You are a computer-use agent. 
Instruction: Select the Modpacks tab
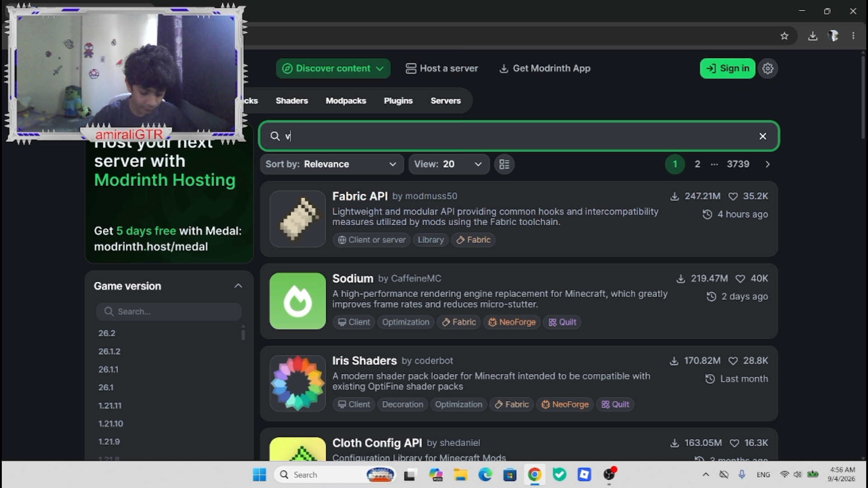pyautogui.click(x=346, y=101)
